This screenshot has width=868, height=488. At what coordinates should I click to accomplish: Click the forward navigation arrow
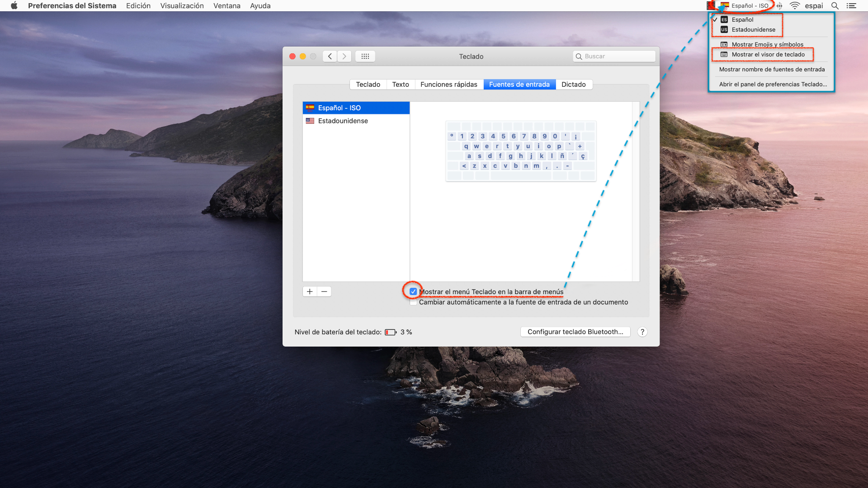click(x=344, y=56)
